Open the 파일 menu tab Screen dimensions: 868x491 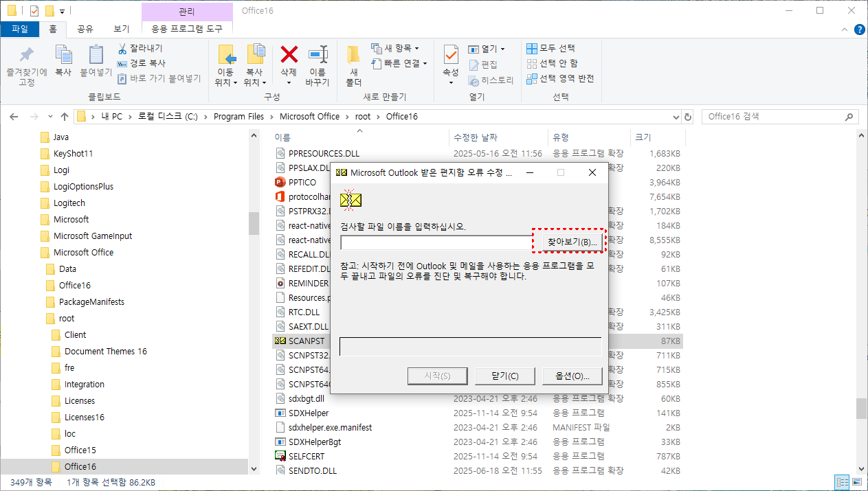[x=20, y=29]
